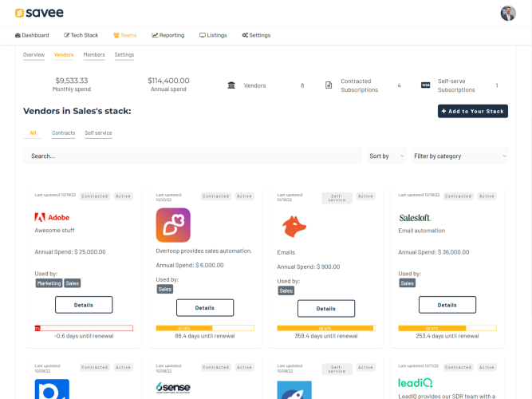The width and height of the screenshot is (532, 399).
Task: Click the 359.4 days renewal progress bar
Action: coord(326,328)
